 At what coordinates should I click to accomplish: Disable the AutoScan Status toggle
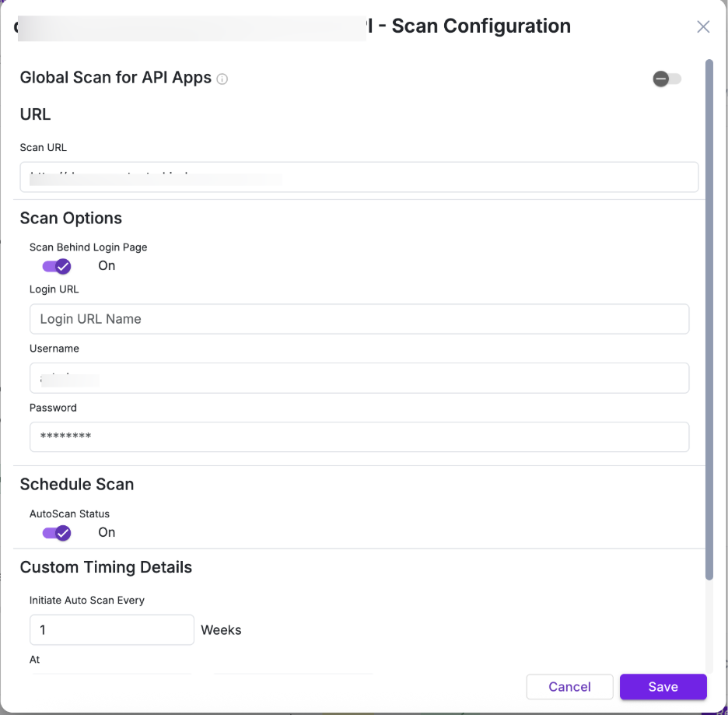(57, 533)
